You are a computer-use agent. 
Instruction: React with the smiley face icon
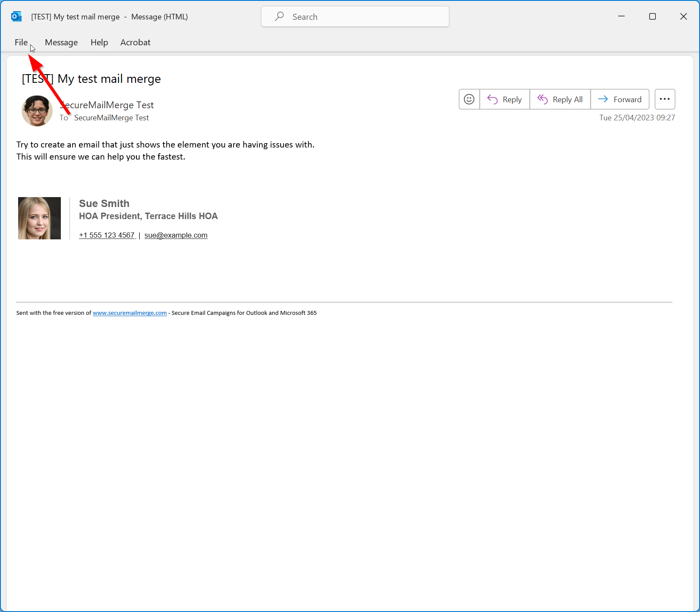pyautogui.click(x=469, y=99)
